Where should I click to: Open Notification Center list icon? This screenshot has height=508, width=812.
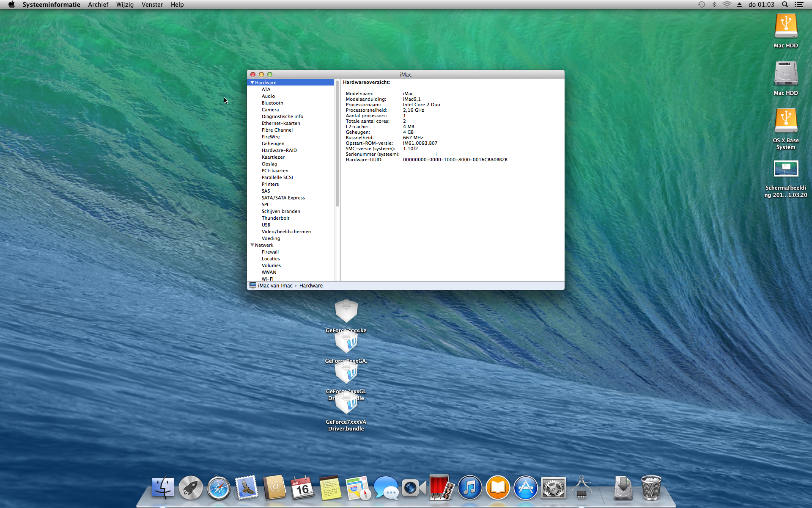[799, 5]
